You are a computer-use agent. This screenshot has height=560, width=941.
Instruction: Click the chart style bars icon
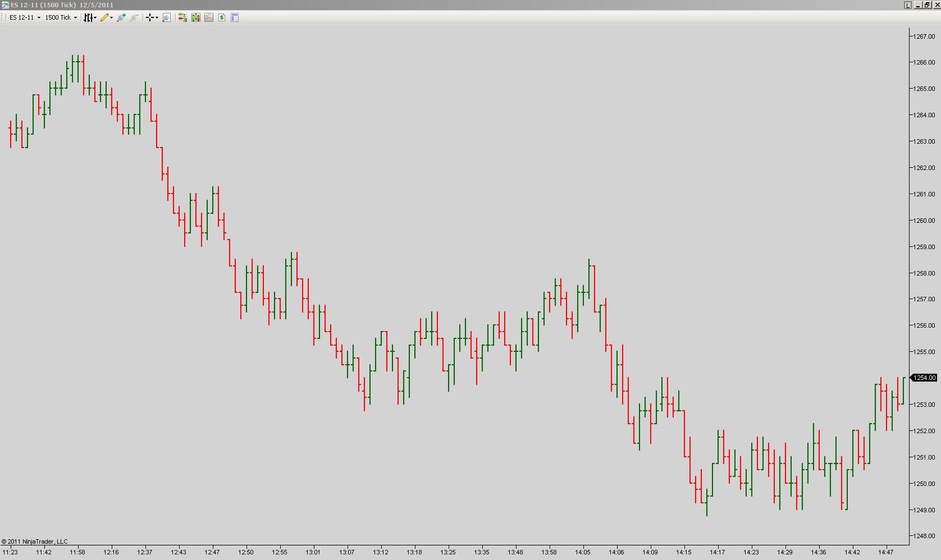pos(88,17)
